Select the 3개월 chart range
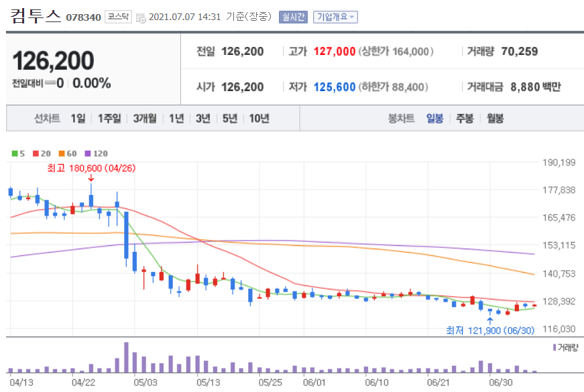The height and width of the screenshot is (392, 584). [x=145, y=119]
